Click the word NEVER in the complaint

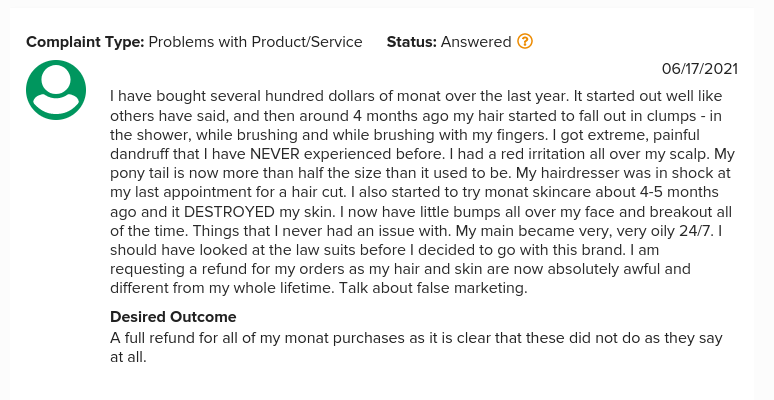point(275,154)
